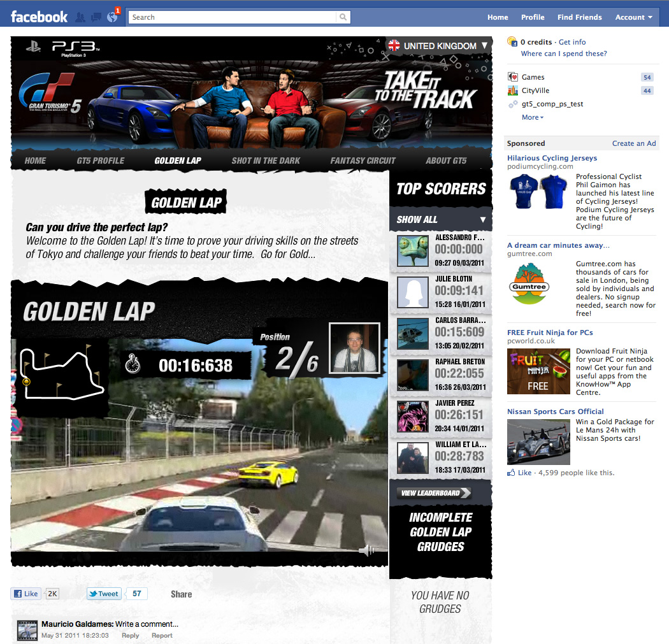
Task: Click Reply on Mauricio's comment
Action: pyautogui.click(x=130, y=636)
